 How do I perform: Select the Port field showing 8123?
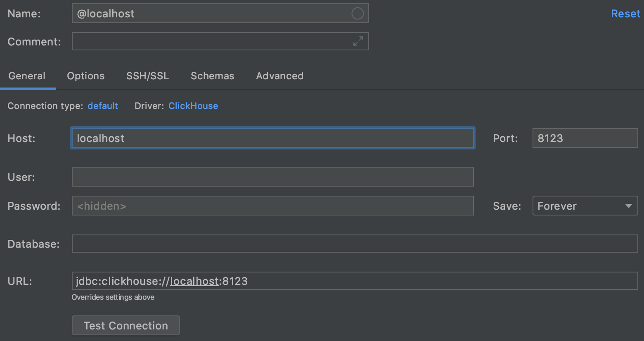585,138
